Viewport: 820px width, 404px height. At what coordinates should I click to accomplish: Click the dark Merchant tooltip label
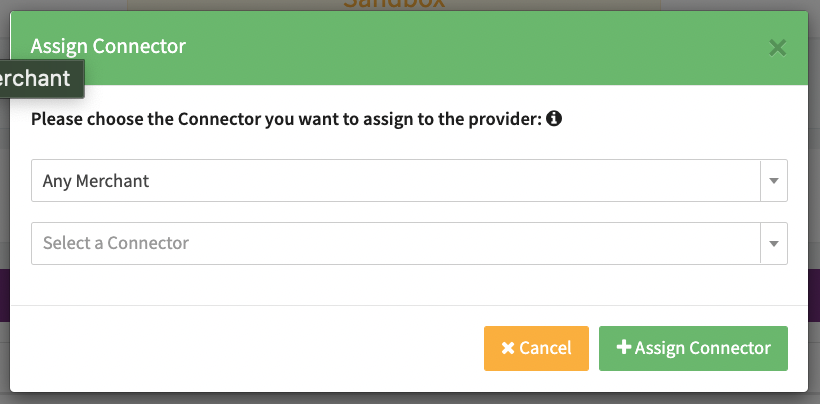38,79
